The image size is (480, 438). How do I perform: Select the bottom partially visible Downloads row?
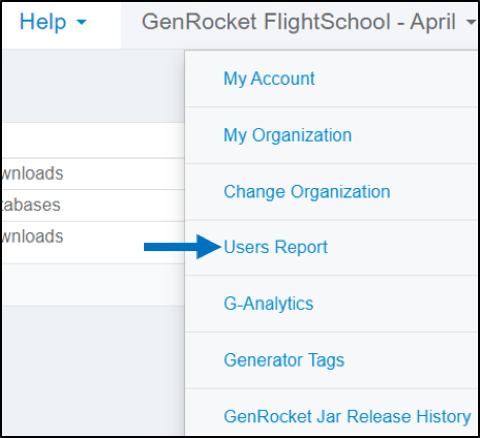pyautogui.click(x=93, y=242)
